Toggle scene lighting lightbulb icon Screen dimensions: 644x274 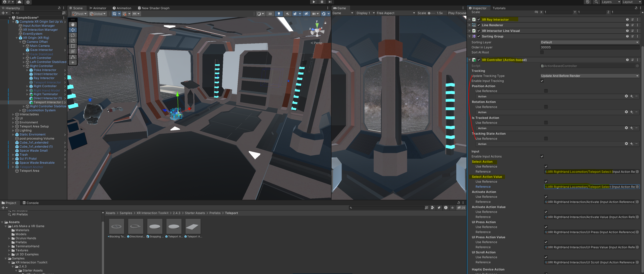pyautogui.click(x=279, y=14)
